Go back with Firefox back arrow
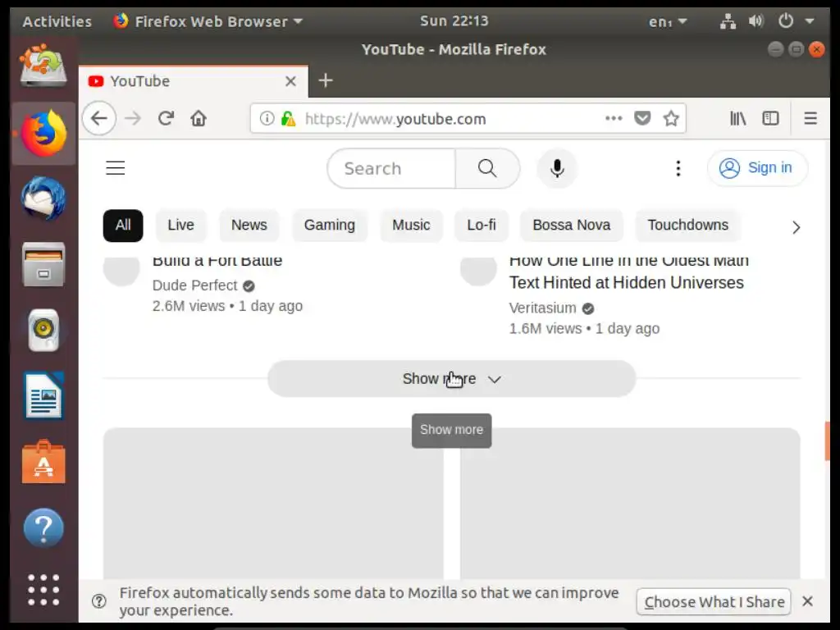Viewport: 840px width, 630px height. click(99, 118)
